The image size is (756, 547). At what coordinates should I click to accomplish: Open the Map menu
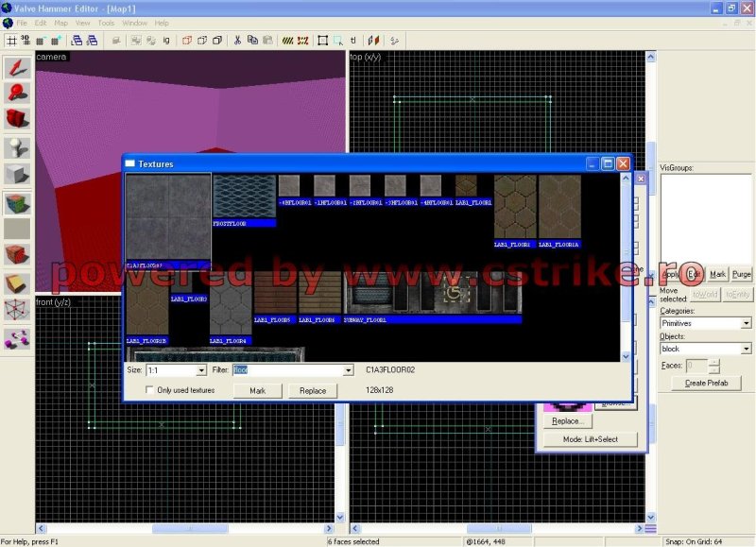(x=60, y=23)
